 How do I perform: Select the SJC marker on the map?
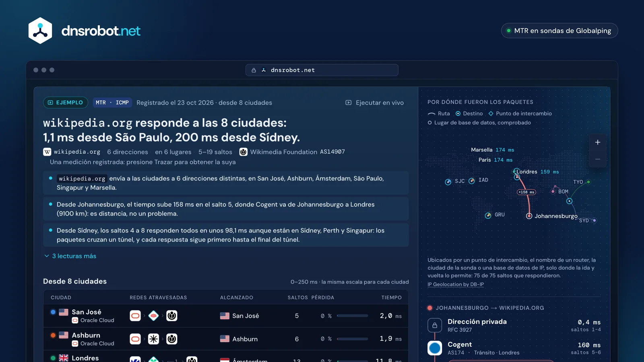(x=448, y=182)
